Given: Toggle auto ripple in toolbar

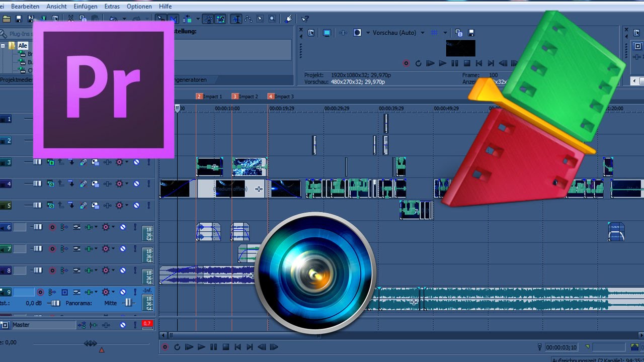Looking at the screenshot, I should point(187,19).
